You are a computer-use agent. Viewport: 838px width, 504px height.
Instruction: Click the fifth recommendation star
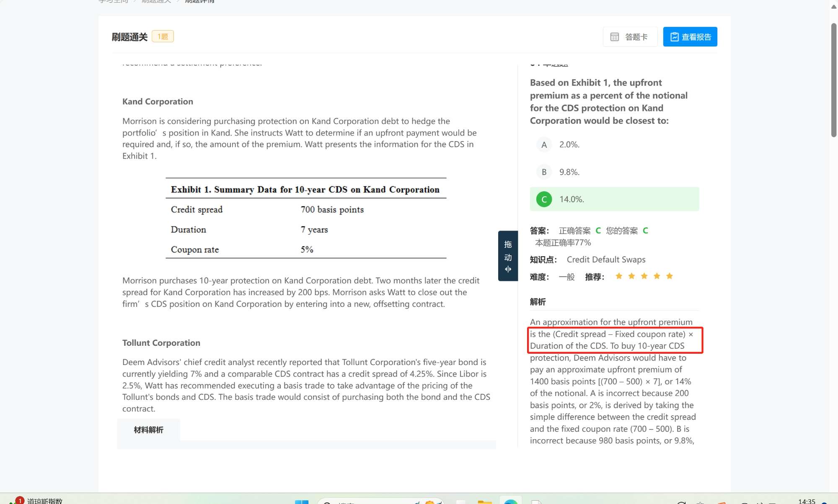(669, 276)
